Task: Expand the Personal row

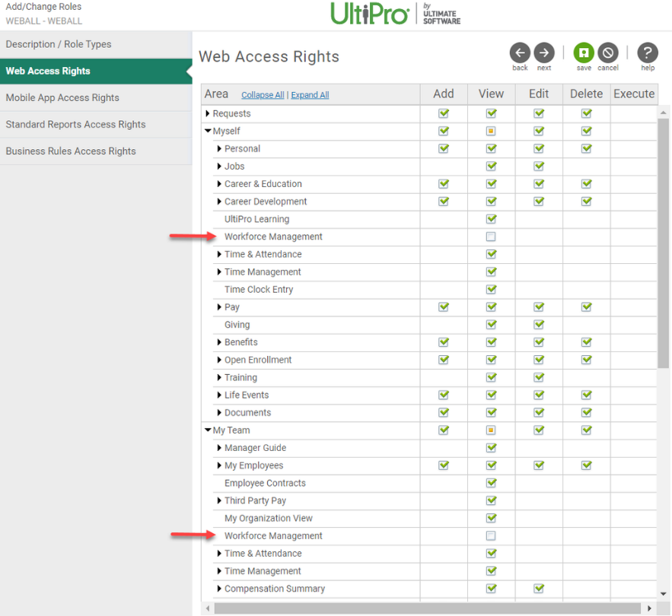Action: click(x=219, y=148)
